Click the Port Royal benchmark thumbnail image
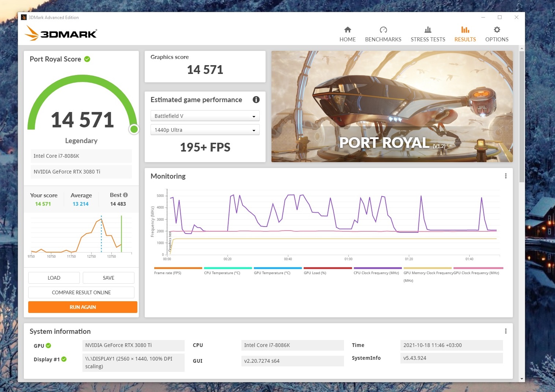 point(392,107)
